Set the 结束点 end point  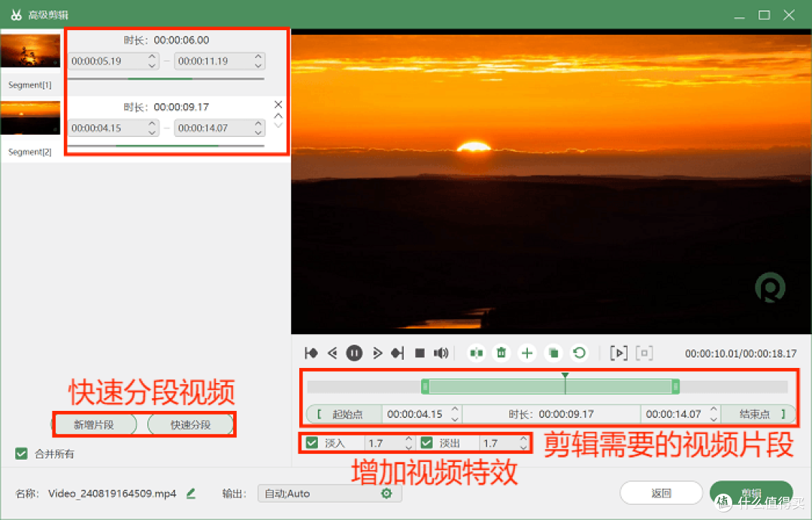point(759,414)
